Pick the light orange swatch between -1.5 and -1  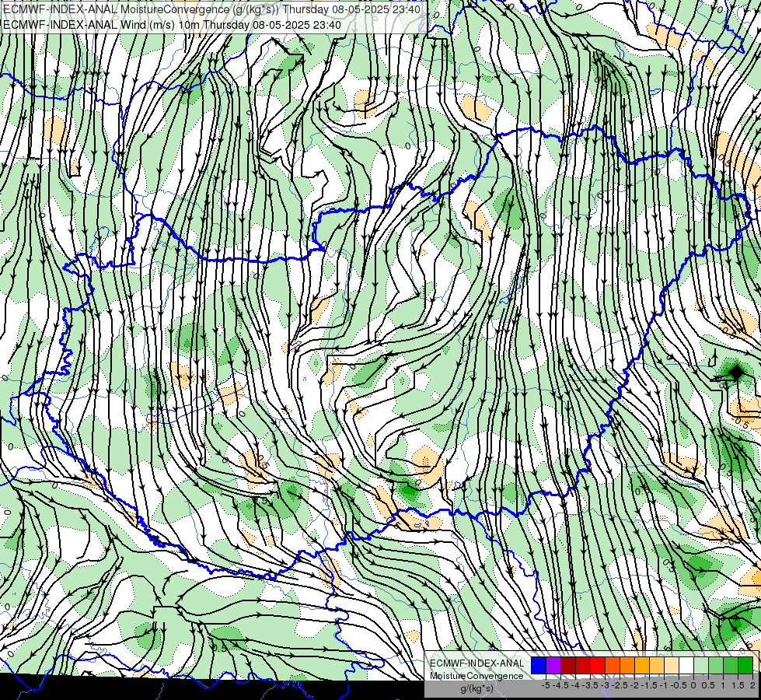click(x=657, y=665)
